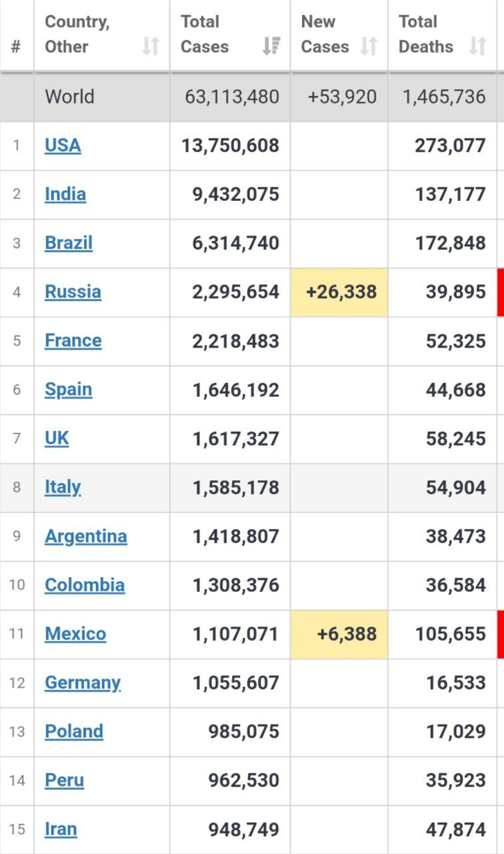
Task: Click the # column header
Action: click(x=16, y=47)
